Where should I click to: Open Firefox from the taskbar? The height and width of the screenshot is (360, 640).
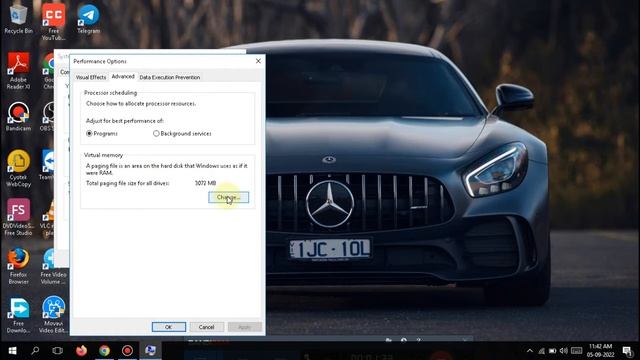81,351
